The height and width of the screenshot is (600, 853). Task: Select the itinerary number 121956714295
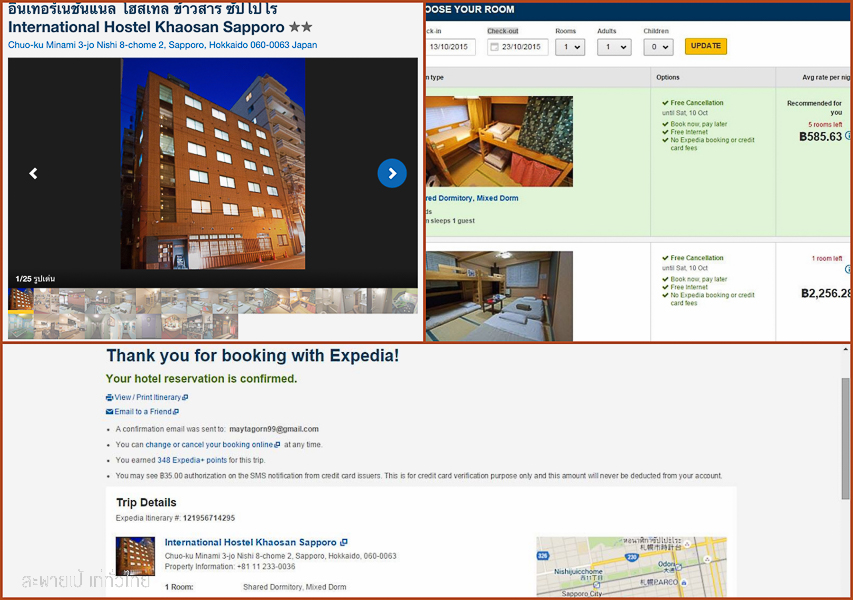click(209, 518)
